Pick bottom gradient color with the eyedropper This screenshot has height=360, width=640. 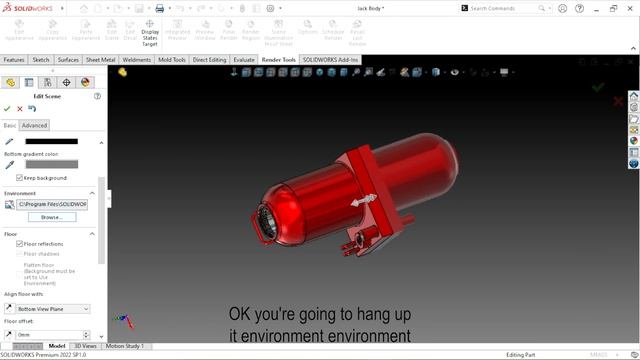pyautogui.click(x=9, y=164)
